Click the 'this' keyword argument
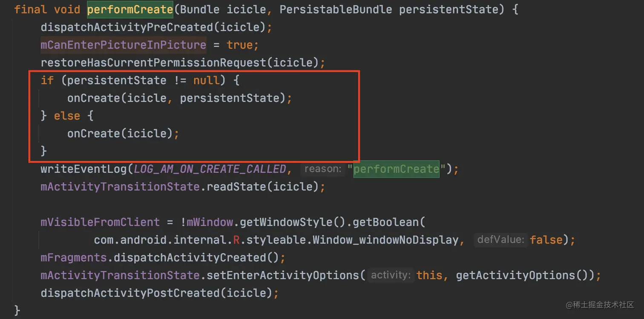 coord(429,275)
